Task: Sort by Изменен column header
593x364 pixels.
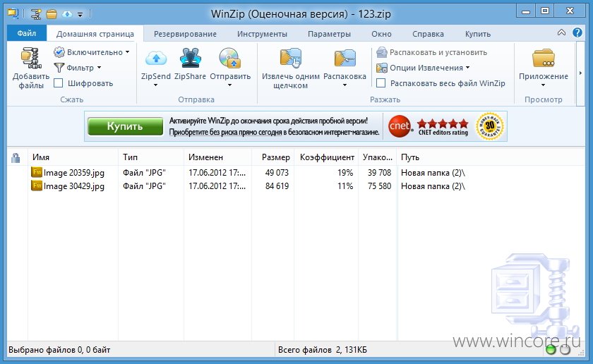Action: pyautogui.click(x=217, y=157)
